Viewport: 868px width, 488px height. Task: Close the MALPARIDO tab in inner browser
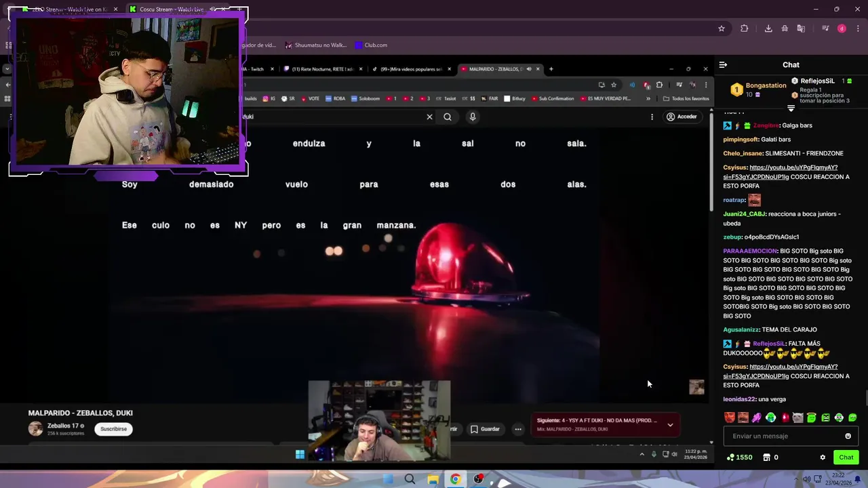(538, 68)
